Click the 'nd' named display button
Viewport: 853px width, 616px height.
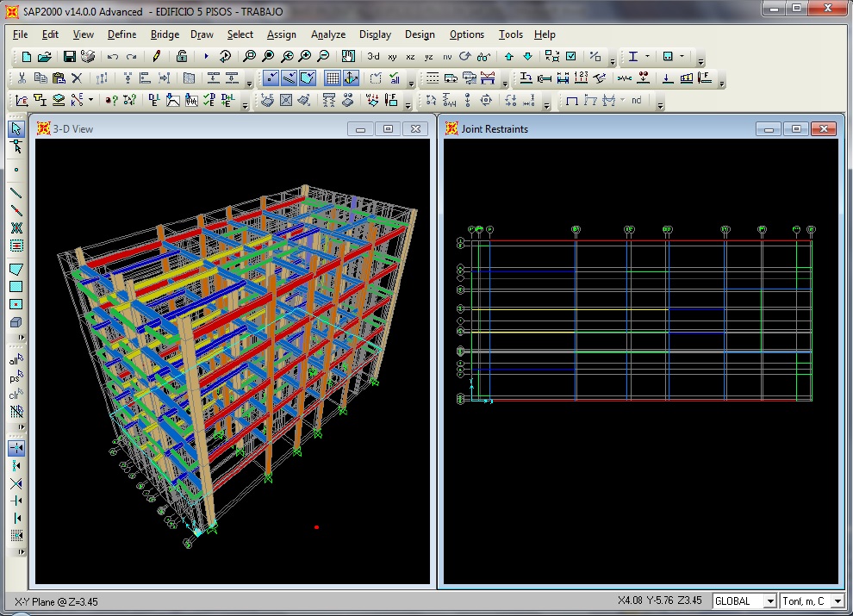pyautogui.click(x=637, y=100)
